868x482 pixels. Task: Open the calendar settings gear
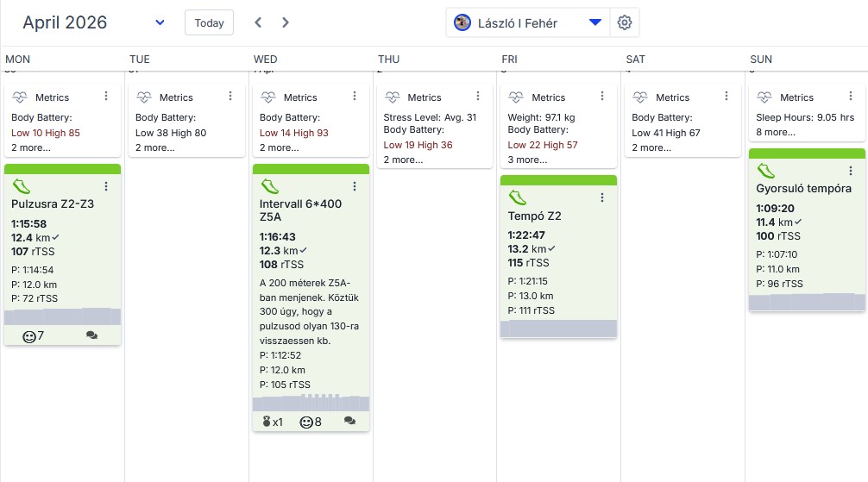pos(625,23)
